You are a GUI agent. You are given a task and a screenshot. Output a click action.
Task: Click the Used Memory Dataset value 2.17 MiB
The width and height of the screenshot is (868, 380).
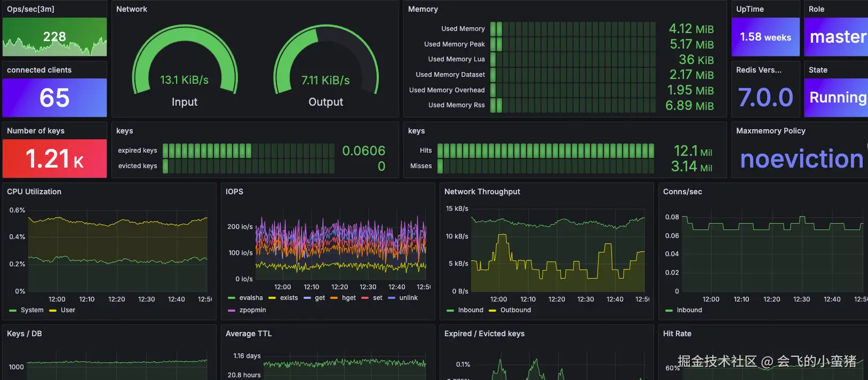692,75
